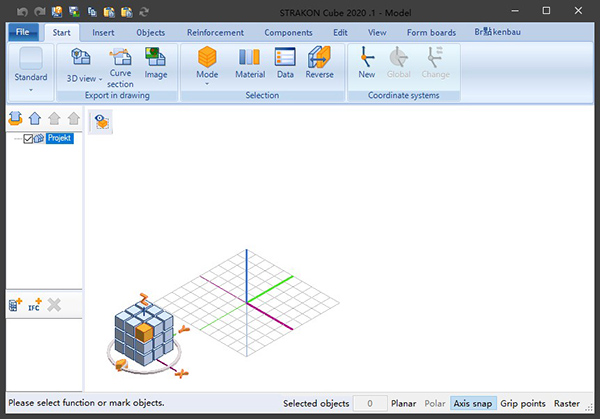
Task: Toggle the Projekt checkbox
Action: (x=28, y=139)
